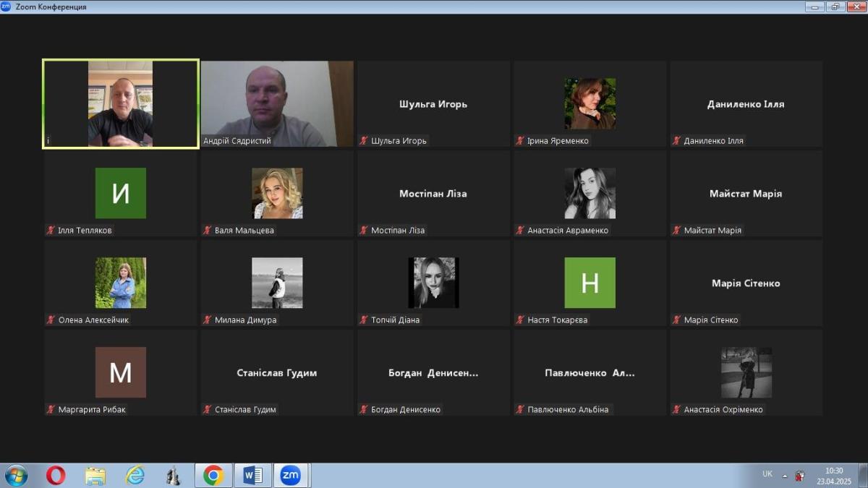Viewport: 868px width, 488px height.
Task: Open the UK keyboard language selector
Action: 767,474
